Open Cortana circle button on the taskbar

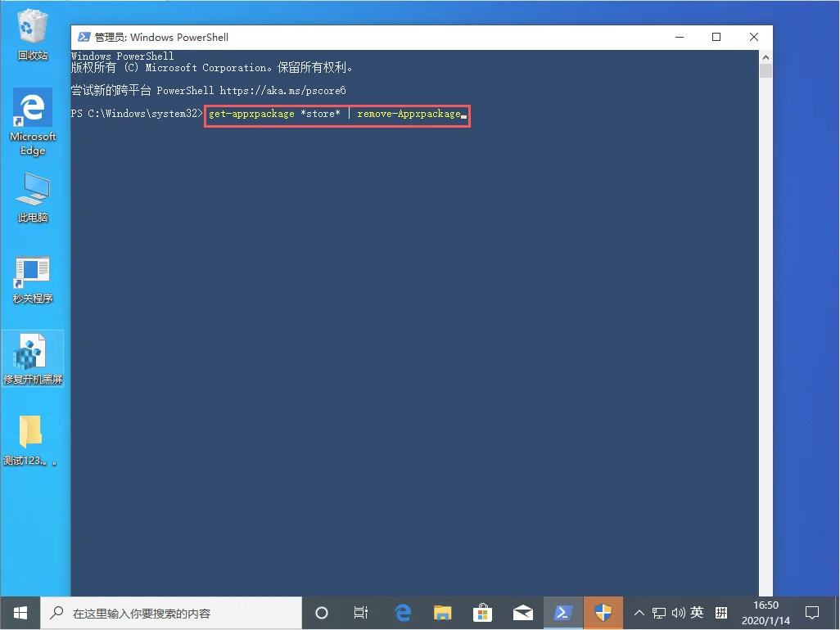[322, 613]
